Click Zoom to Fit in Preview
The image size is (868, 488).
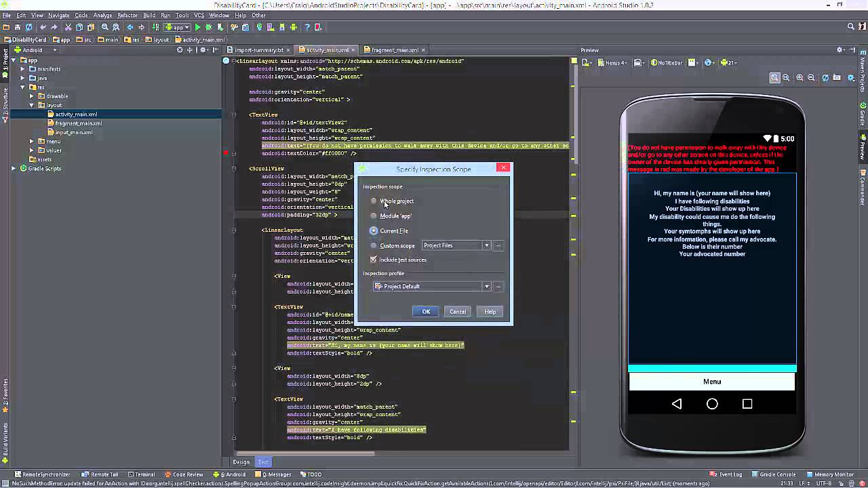tap(774, 78)
